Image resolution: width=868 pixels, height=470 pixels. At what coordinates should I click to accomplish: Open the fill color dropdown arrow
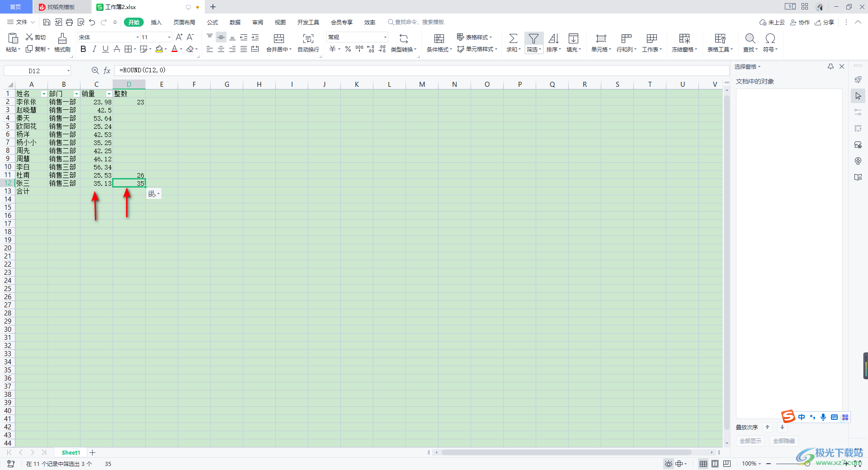tap(166, 49)
